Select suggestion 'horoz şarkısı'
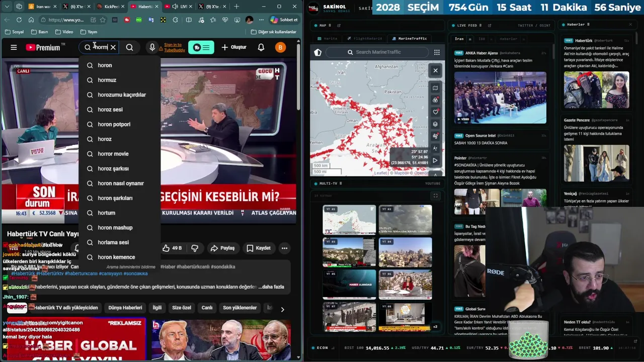644x362 pixels. pos(120,168)
